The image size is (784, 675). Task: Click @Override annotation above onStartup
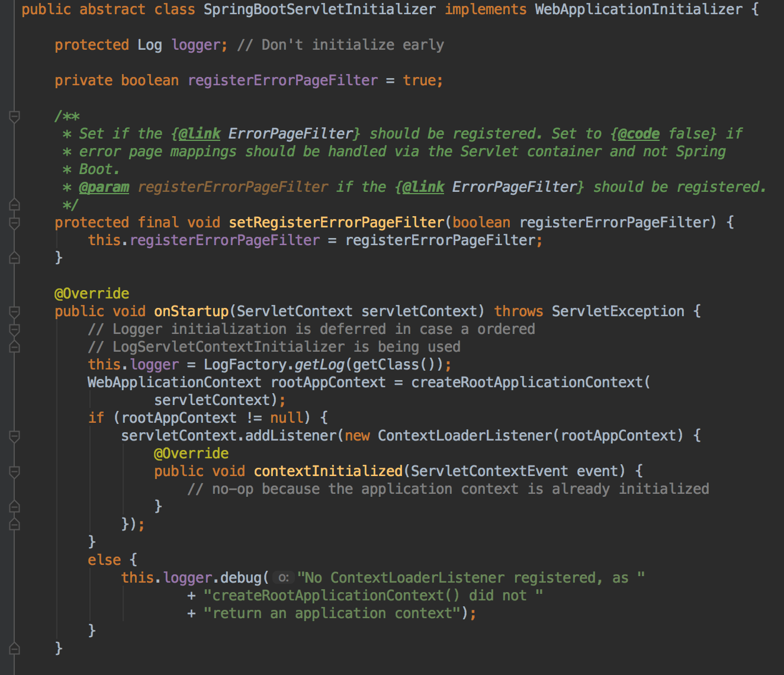coord(92,294)
